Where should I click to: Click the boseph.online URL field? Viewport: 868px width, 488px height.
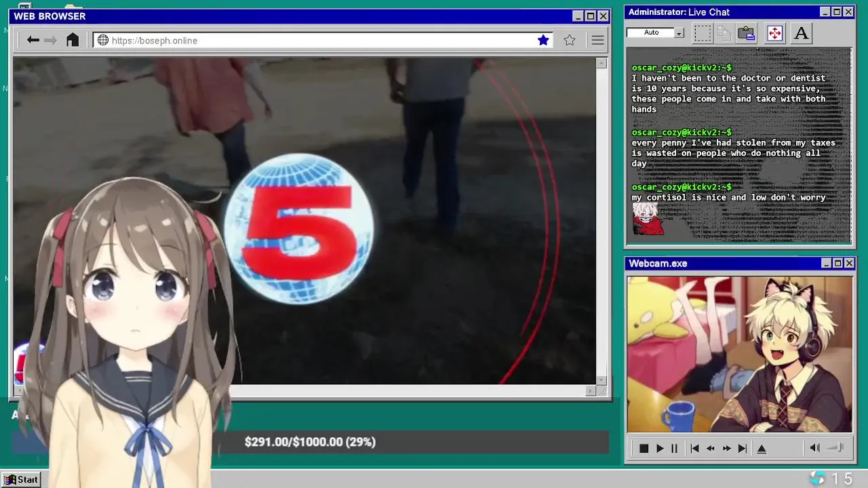tap(323, 40)
